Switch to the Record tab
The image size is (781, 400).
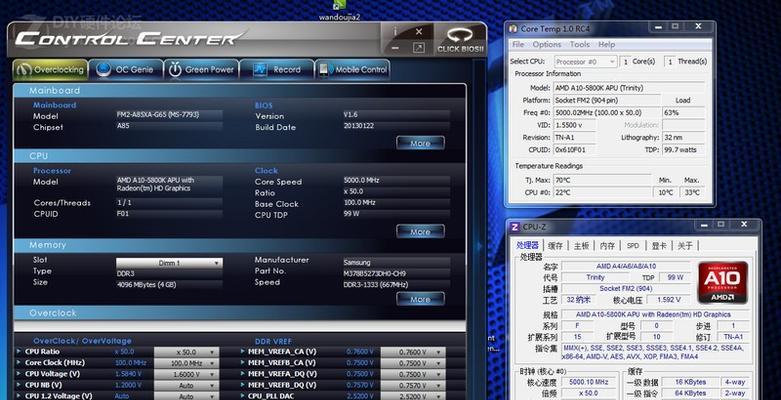coord(277,70)
